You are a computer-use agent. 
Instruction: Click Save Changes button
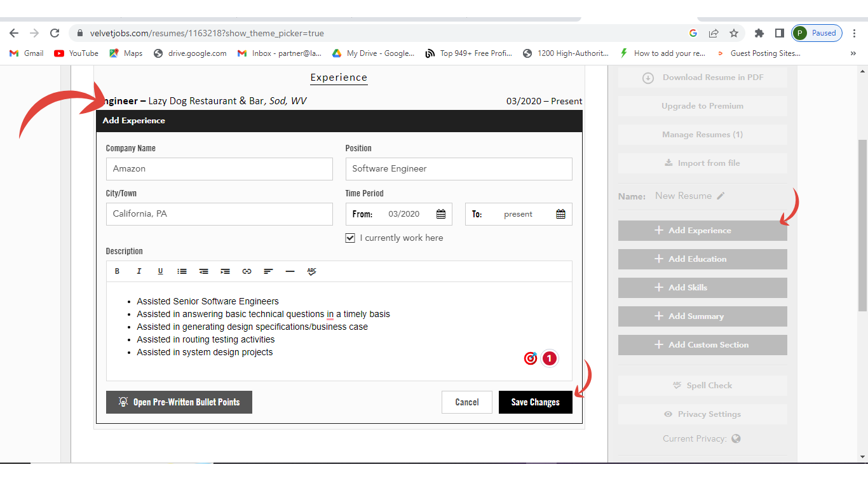(x=535, y=402)
